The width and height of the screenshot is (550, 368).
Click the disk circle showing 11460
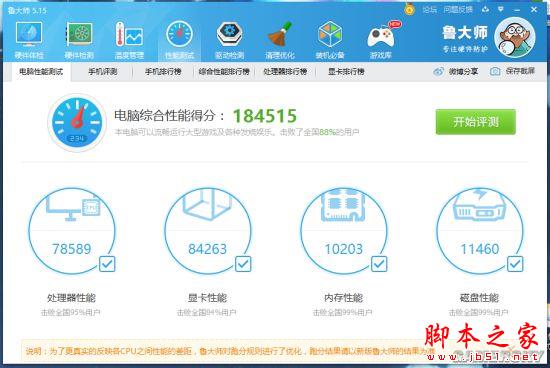point(479,231)
